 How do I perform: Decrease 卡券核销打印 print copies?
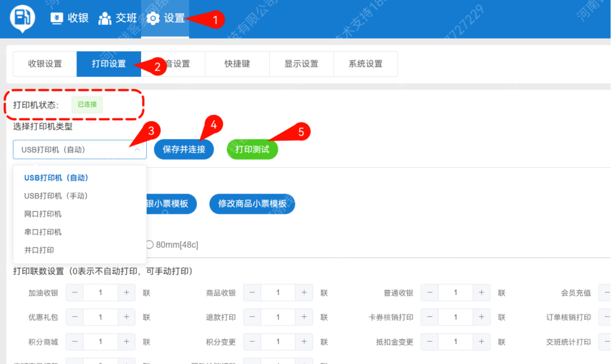[x=430, y=317]
